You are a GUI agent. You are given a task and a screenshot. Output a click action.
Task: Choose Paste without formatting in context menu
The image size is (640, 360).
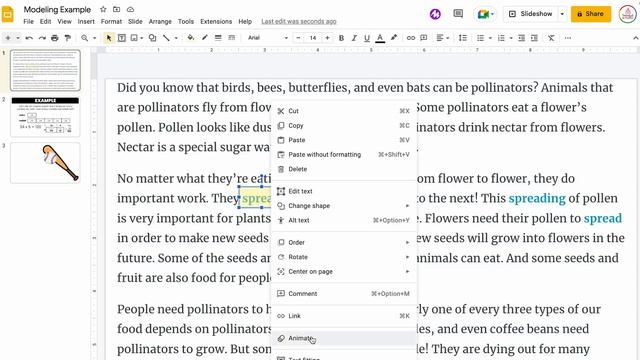(344, 155)
